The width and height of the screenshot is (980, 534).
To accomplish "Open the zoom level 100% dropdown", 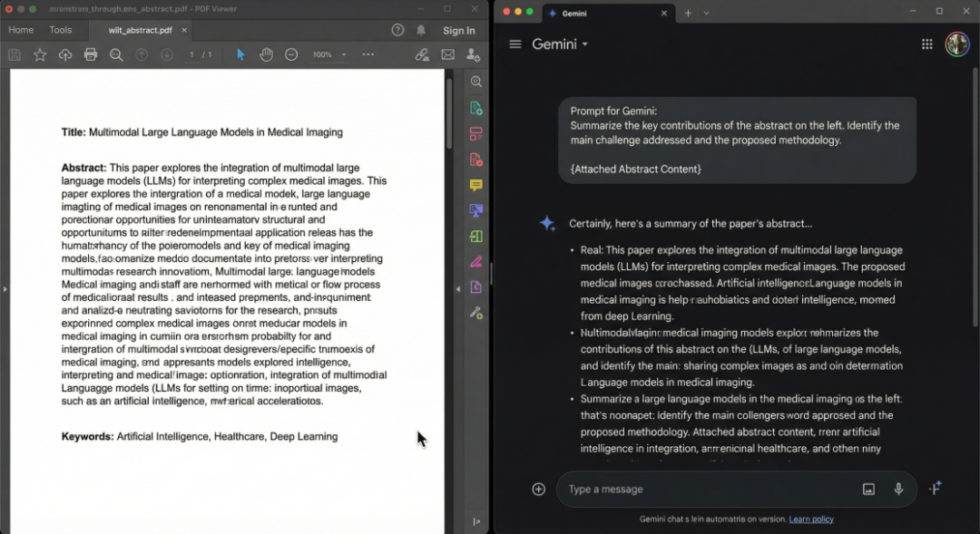I will pyautogui.click(x=328, y=55).
